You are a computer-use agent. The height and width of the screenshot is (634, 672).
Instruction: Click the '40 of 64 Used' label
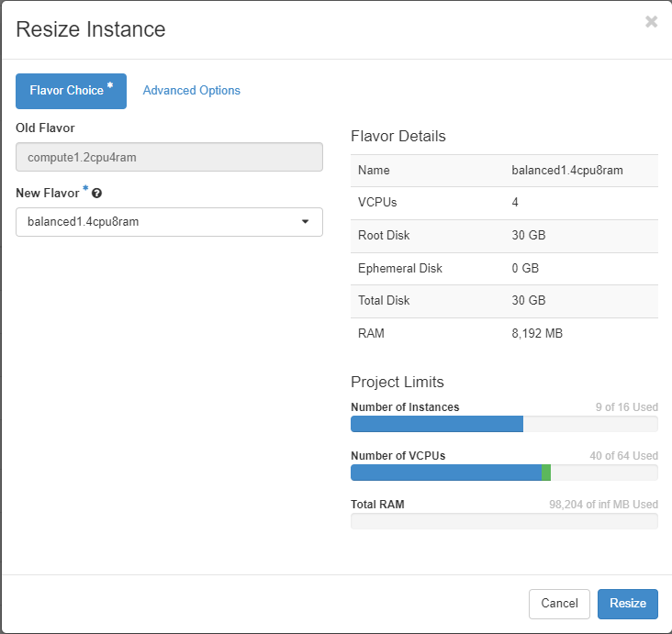click(623, 456)
